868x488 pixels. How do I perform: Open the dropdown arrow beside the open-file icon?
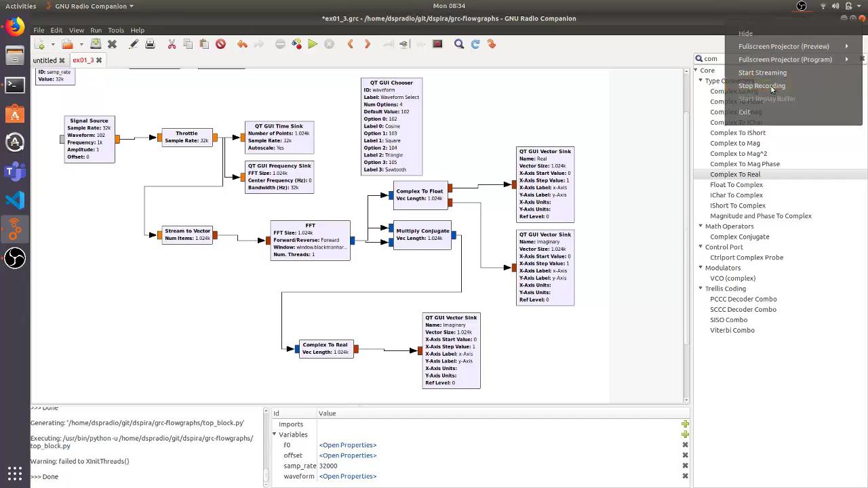coord(81,44)
